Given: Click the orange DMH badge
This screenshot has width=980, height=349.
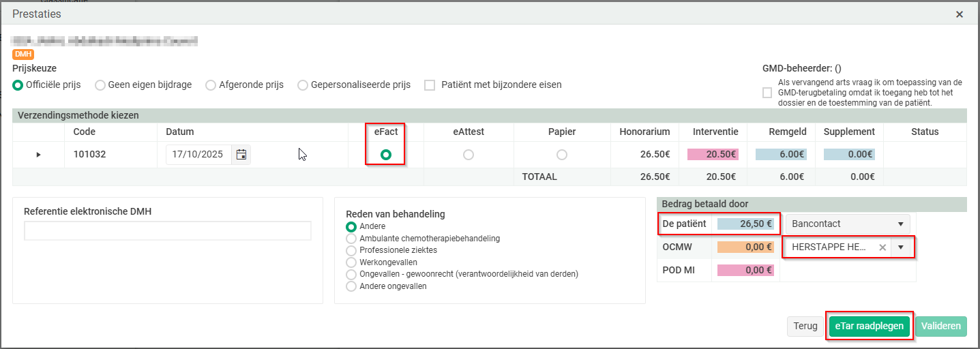Looking at the screenshot, I should point(23,55).
